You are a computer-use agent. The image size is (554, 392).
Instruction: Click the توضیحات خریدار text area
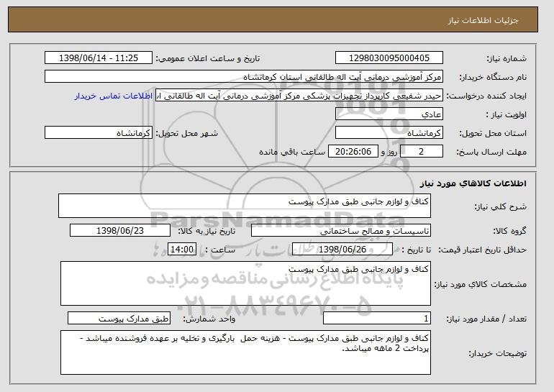tap(245, 352)
